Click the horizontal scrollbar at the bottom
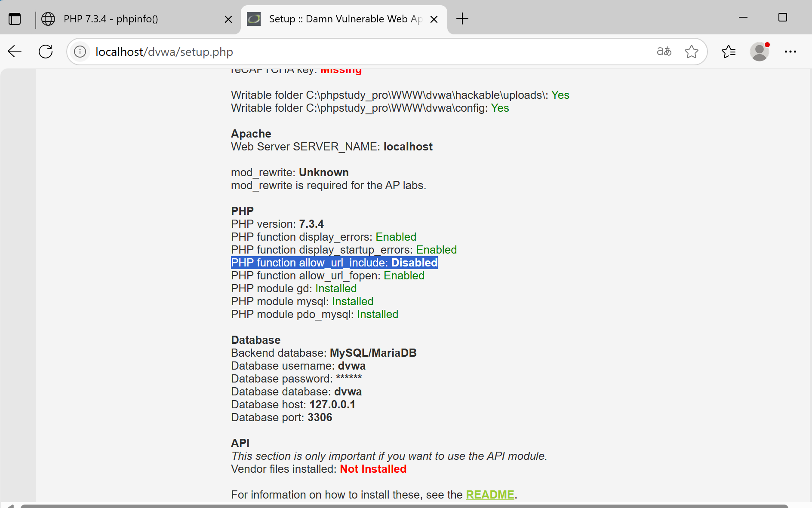 (x=404, y=506)
